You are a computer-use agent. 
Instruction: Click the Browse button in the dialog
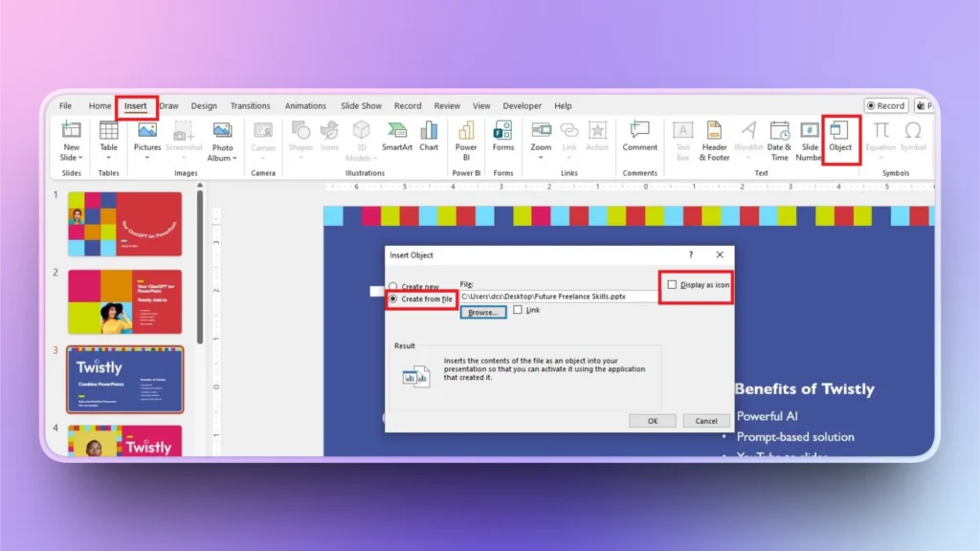(x=483, y=312)
